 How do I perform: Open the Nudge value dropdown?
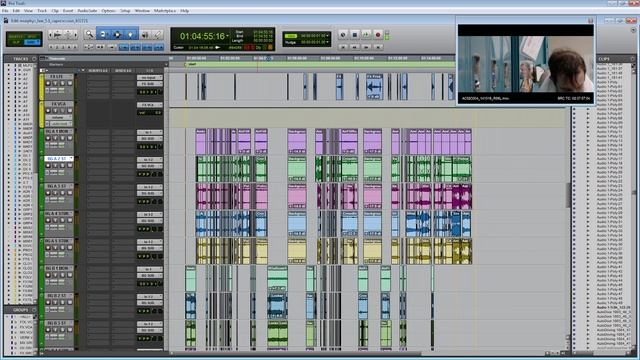328,42
